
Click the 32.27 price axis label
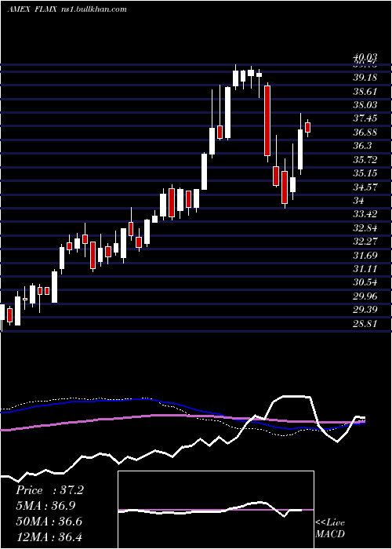pyautogui.click(x=365, y=242)
